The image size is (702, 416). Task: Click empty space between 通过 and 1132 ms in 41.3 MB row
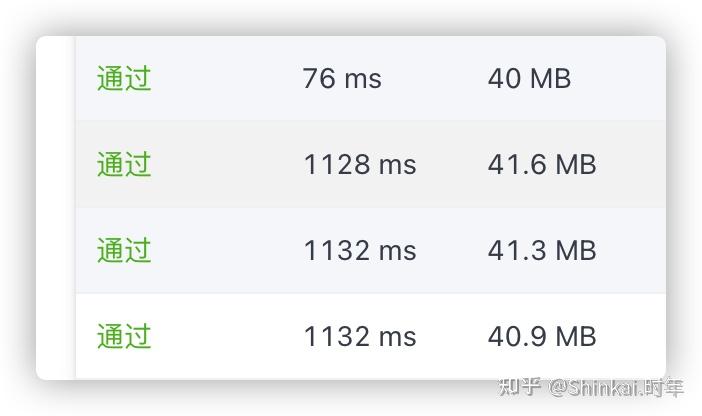[x=228, y=250]
